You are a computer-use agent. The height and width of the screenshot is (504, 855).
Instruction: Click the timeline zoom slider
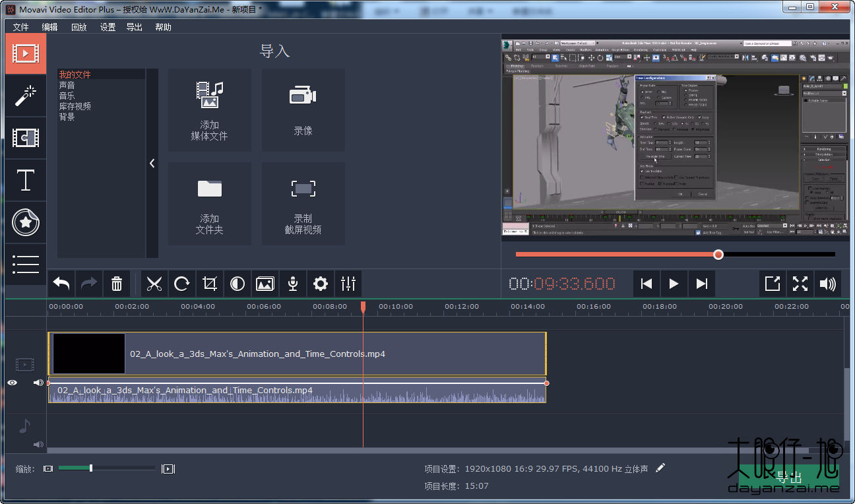point(107,468)
